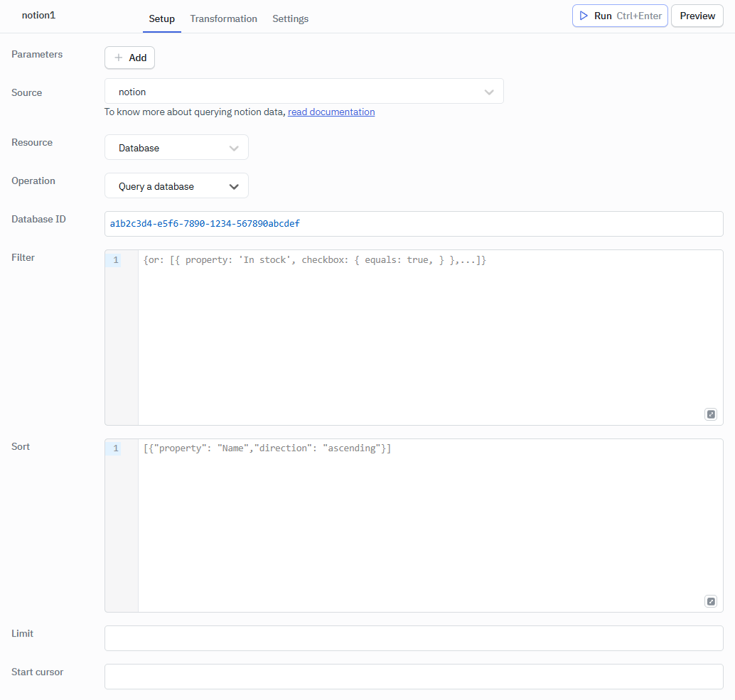
Task: Click the Run play icon to execute query
Action: (583, 15)
